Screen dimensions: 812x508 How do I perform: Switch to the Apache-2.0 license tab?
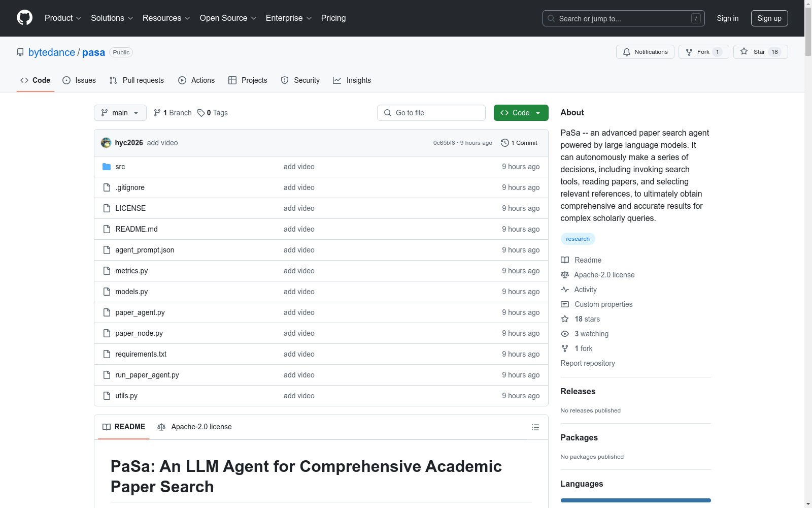194,427
